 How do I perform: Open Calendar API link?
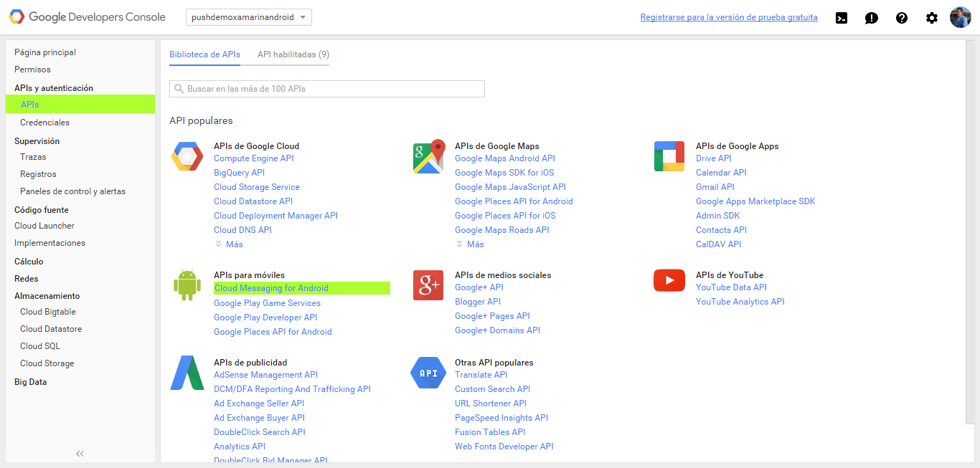pyautogui.click(x=721, y=173)
